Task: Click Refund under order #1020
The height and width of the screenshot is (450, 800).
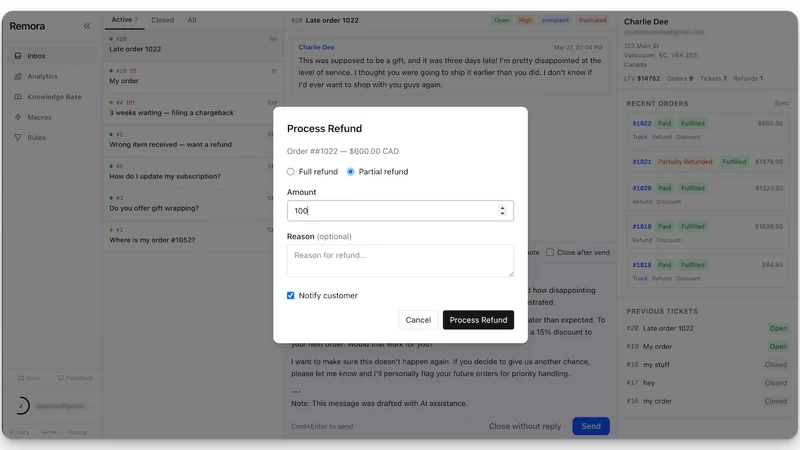Action: click(x=642, y=202)
